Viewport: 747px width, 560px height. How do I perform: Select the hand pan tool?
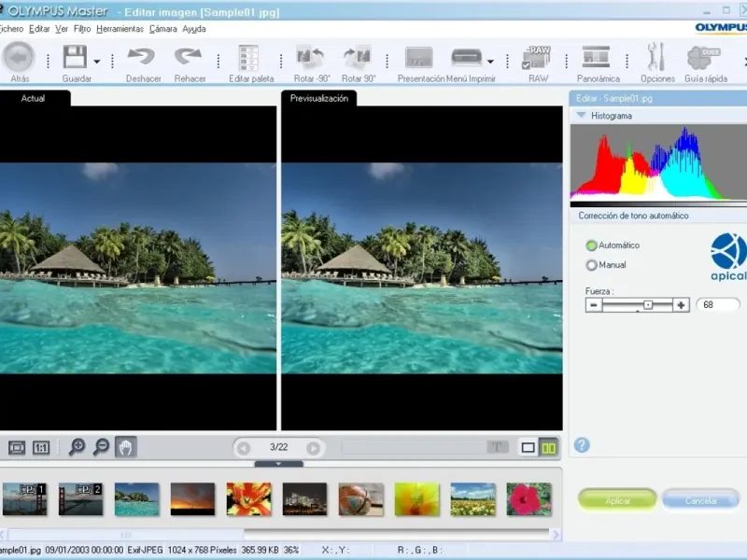tap(125, 447)
